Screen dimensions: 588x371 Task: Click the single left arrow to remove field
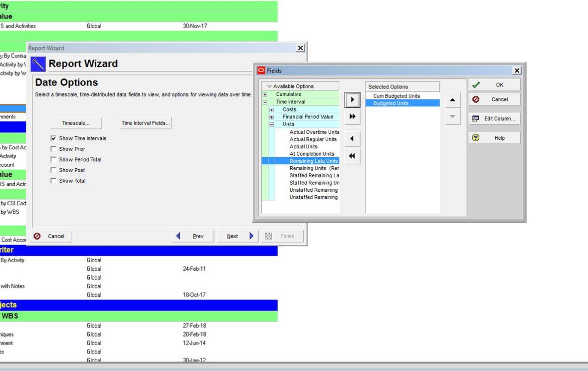(x=352, y=138)
